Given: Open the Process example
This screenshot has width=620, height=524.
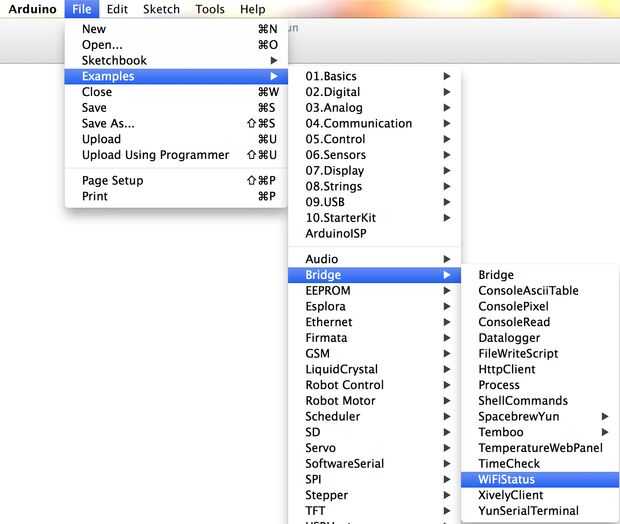Looking at the screenshot, I should [540, 385].
